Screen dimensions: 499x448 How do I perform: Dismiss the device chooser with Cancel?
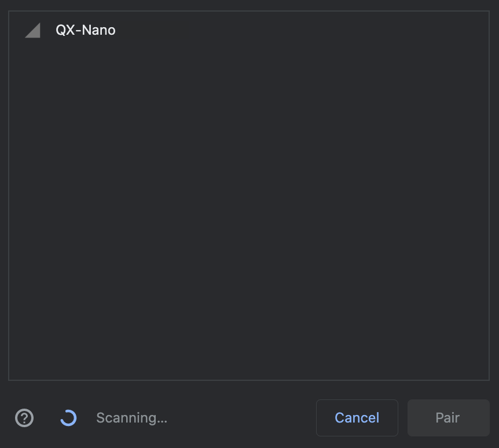pyautogui.click(x=357, y=418)
